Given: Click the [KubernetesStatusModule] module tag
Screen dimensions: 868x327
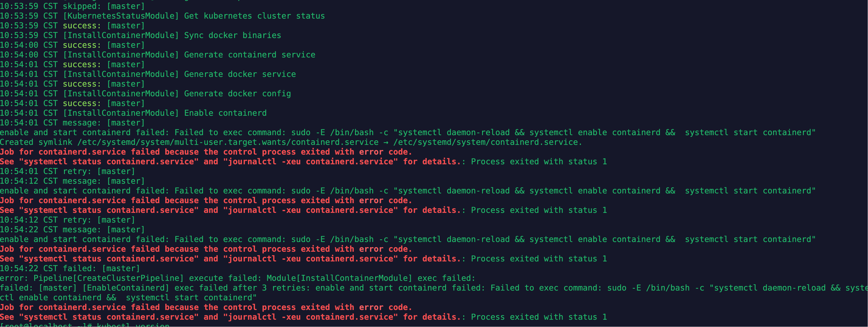Looking at the screenshot, I should (x=121, y=16).
